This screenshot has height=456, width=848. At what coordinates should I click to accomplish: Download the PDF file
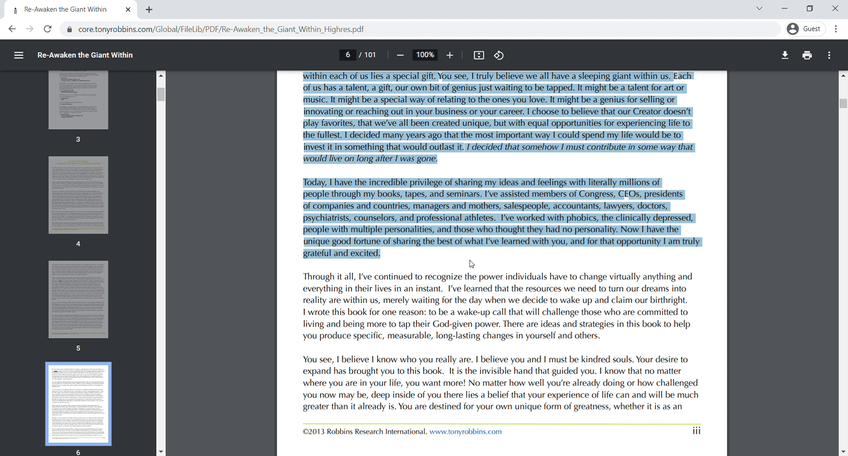(x=785, y=55)
